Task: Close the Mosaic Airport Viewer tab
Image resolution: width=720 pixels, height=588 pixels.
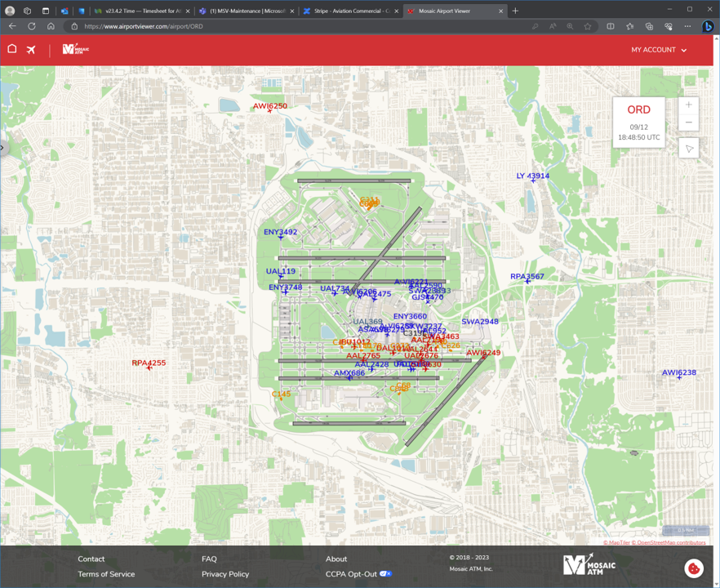Action: (x=501, y=11)
